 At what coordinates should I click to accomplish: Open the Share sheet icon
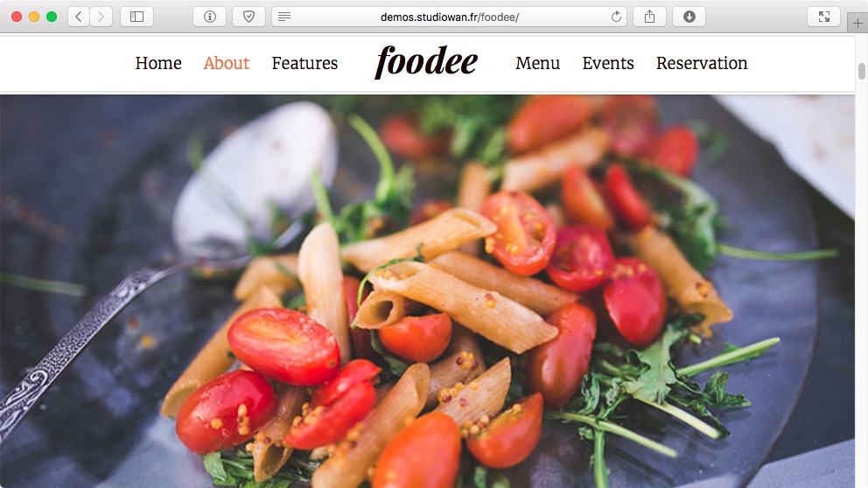(649, 17)
